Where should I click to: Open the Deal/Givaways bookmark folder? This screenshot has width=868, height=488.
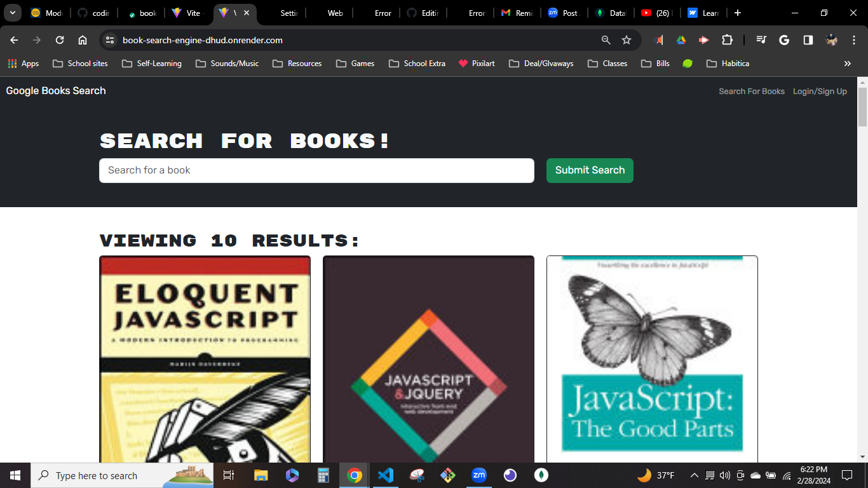[541, 64]
